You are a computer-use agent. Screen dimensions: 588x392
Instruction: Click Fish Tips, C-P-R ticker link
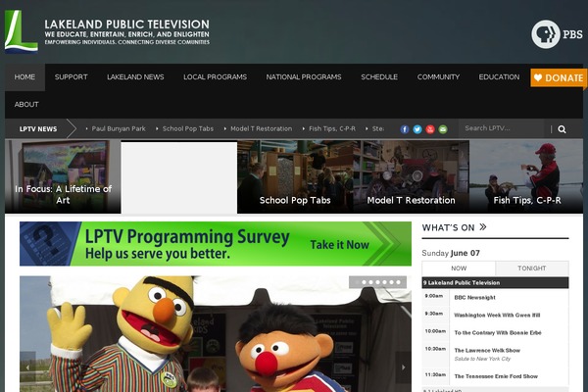tap(332, 128)
